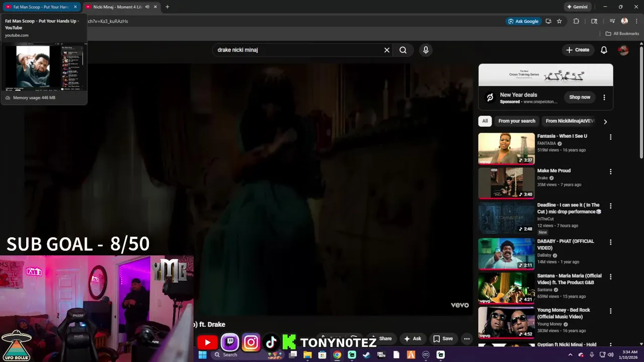Open the YouTube account avatar menu
The height and width of the screenshot is (362, 644).
point(623,50)
